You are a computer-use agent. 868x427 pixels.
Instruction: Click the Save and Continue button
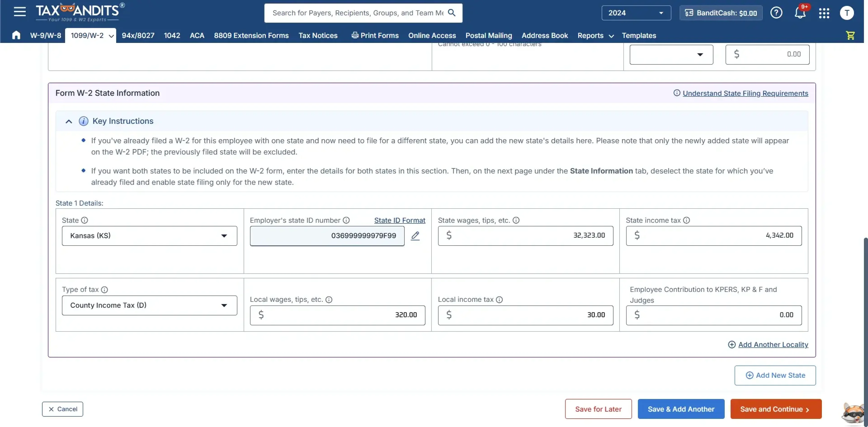pyautogui.click(x=776, y=409)
